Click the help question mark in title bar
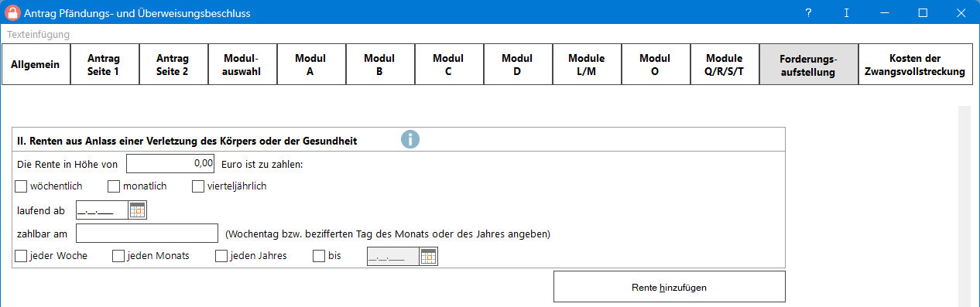The height and width of the screenshot is (307, 980). click(x=808, y=13)
